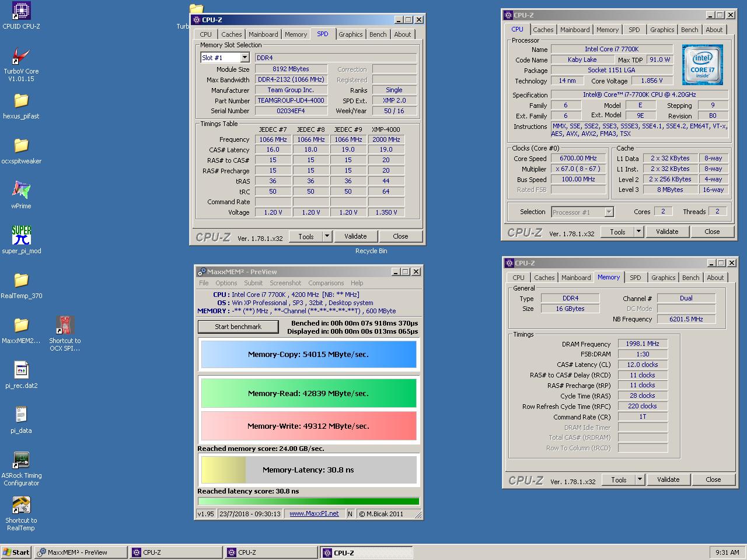Image resolution: width=747 pixels, height=560 pixels.
Task: Click the green progress bar in MaxxMEM
Action: click(x=309, y=501)
